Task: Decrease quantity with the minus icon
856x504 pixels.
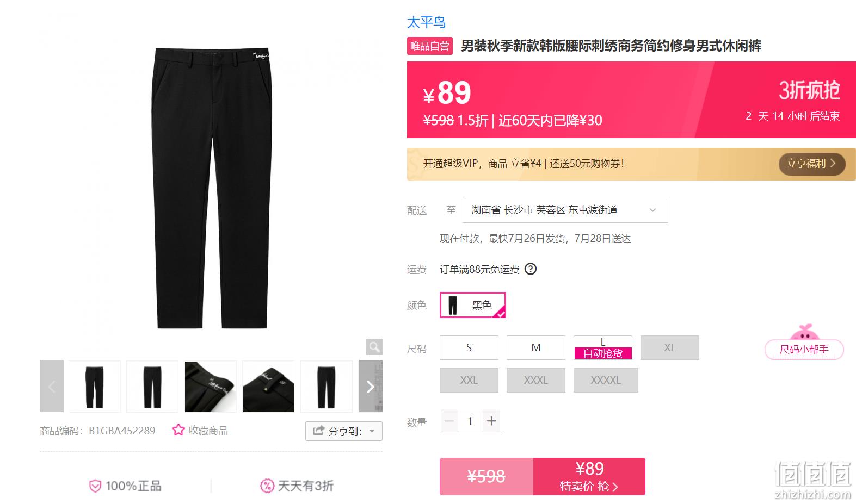Action: tap(449, 421)
